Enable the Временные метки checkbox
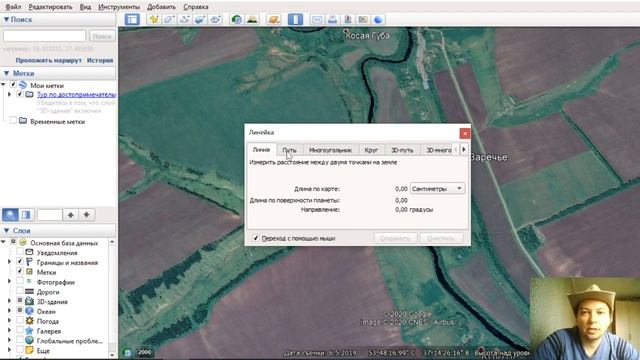This screenshot has height=360, width=640. (x=13, y=121)
